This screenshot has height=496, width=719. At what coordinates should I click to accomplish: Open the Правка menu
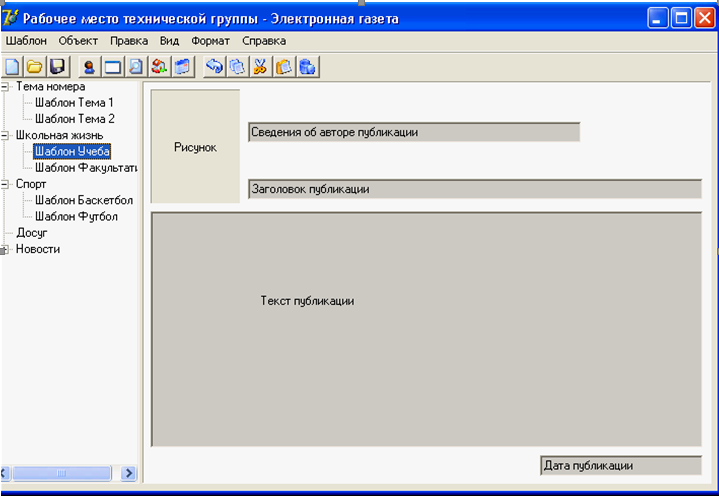point(129,41)
